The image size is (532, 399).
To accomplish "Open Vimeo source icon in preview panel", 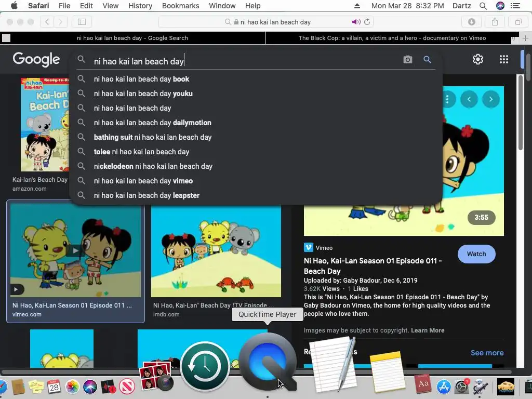I will click(x=308, y=247).
